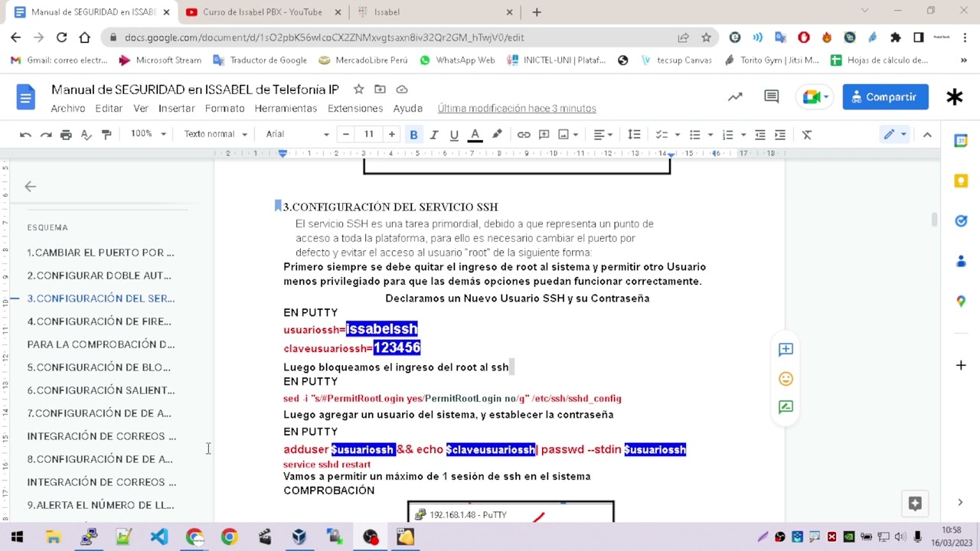Insert a link with the toolbar icon
This screenshot has width=980, height=551.
(524, 135)
